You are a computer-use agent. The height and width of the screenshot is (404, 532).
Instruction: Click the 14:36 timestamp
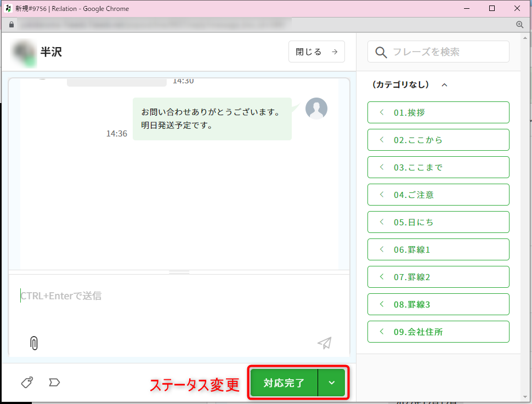116,134
